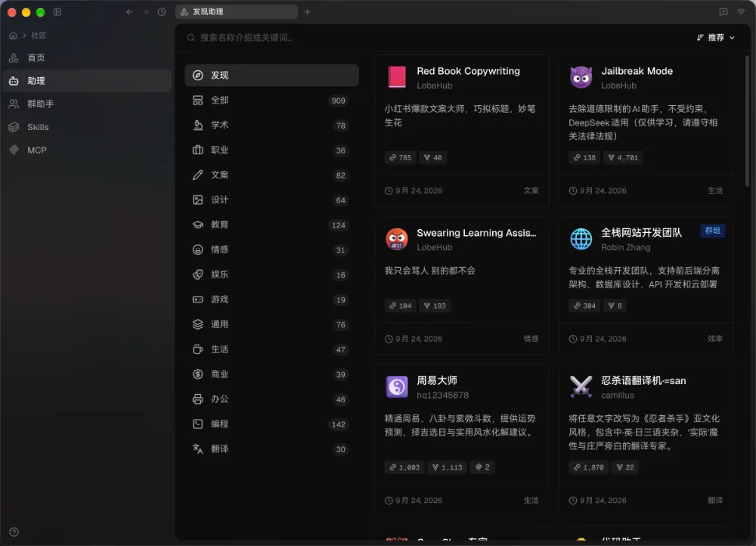Click the Skills stack icon in sidebar
Image resolution: width=756 pixels, height=546 pixels.
coord(14,127)
